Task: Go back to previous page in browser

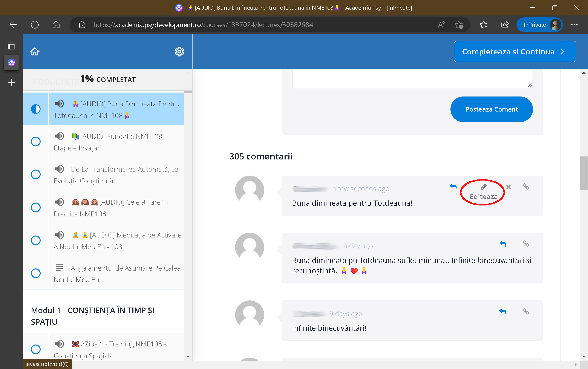Action: point(13,25)
